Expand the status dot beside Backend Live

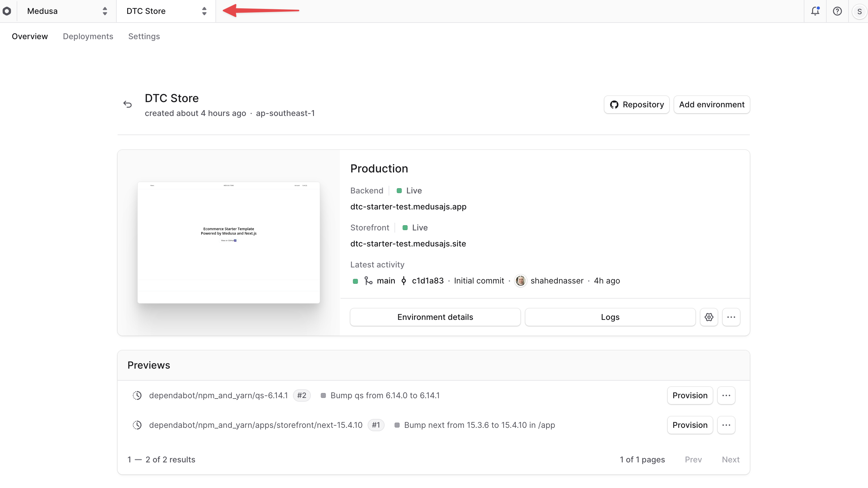point(399,191)
